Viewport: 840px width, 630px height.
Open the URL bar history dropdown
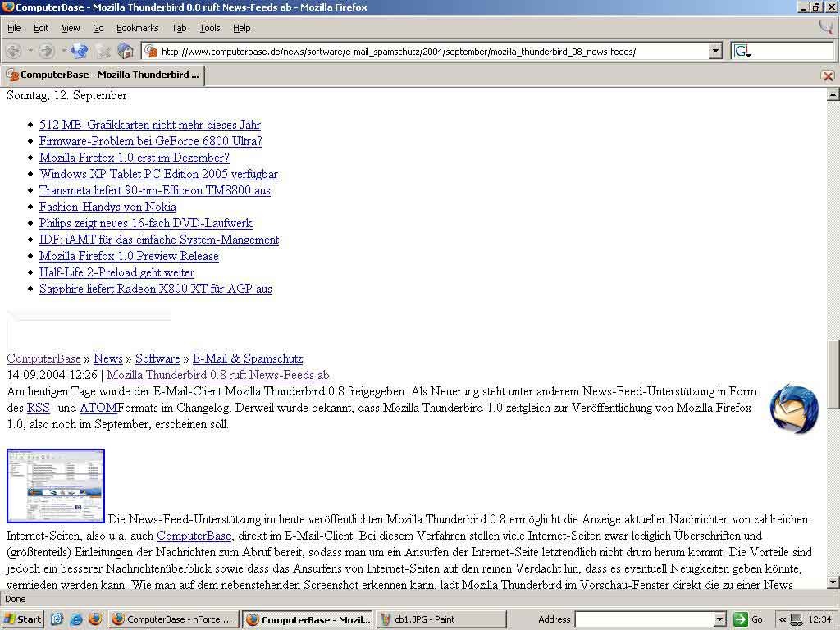click(x=715, y=52)
